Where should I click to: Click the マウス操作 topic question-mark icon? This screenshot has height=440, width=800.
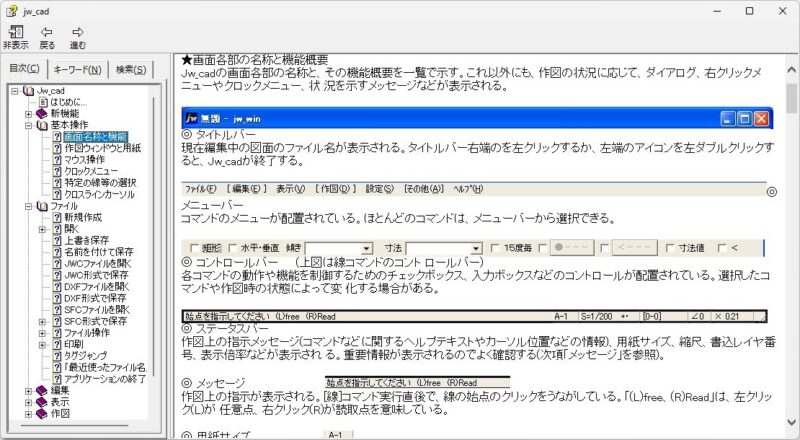coord(57,160)
